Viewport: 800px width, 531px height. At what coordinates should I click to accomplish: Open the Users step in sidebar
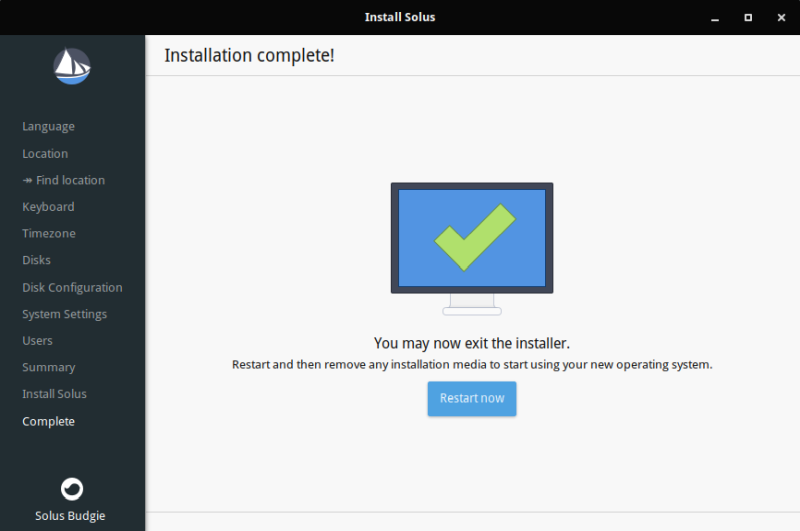[x=37, y=341]
